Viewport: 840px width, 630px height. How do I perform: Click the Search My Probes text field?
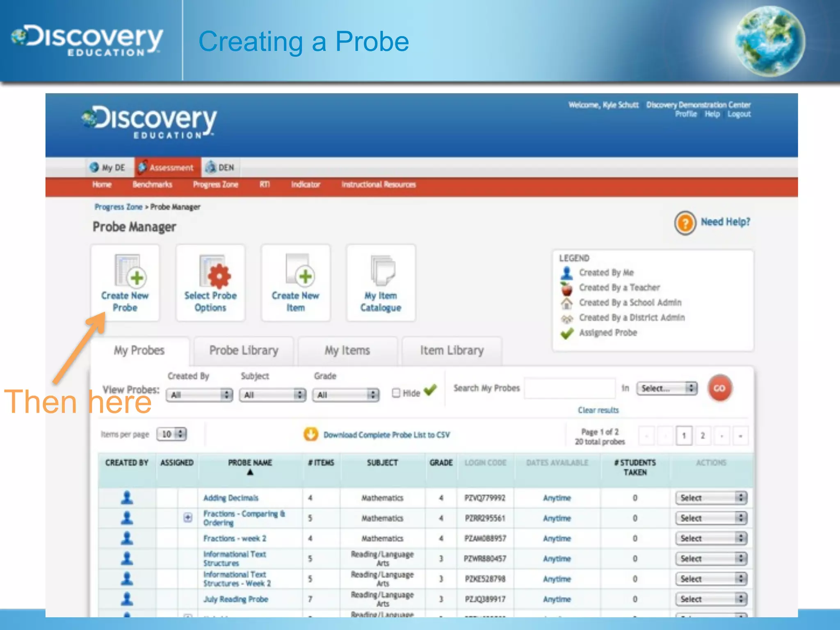(570, 388)
